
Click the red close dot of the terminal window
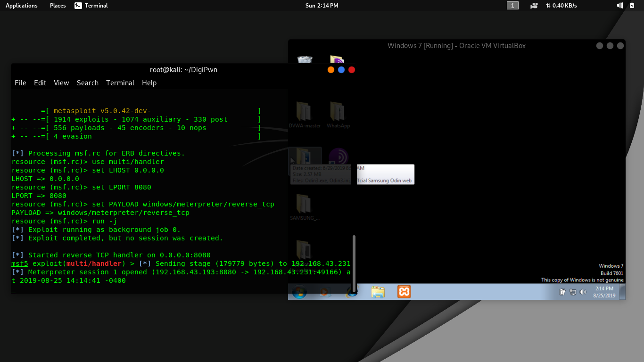pos(352,70)
